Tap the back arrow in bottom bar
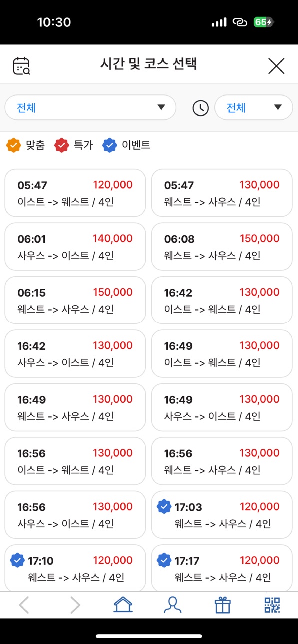The image size is (298, 644). pos(24,605)
